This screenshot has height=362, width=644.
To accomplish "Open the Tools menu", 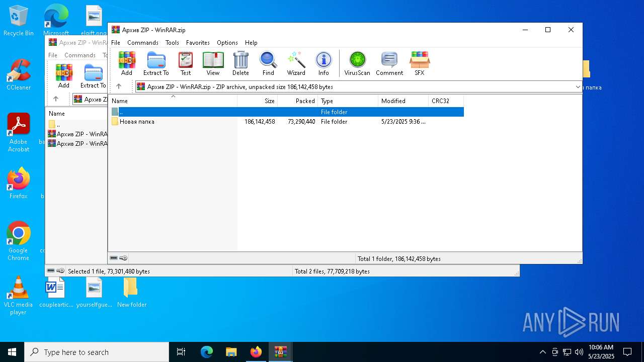I will tap(172, 43).
